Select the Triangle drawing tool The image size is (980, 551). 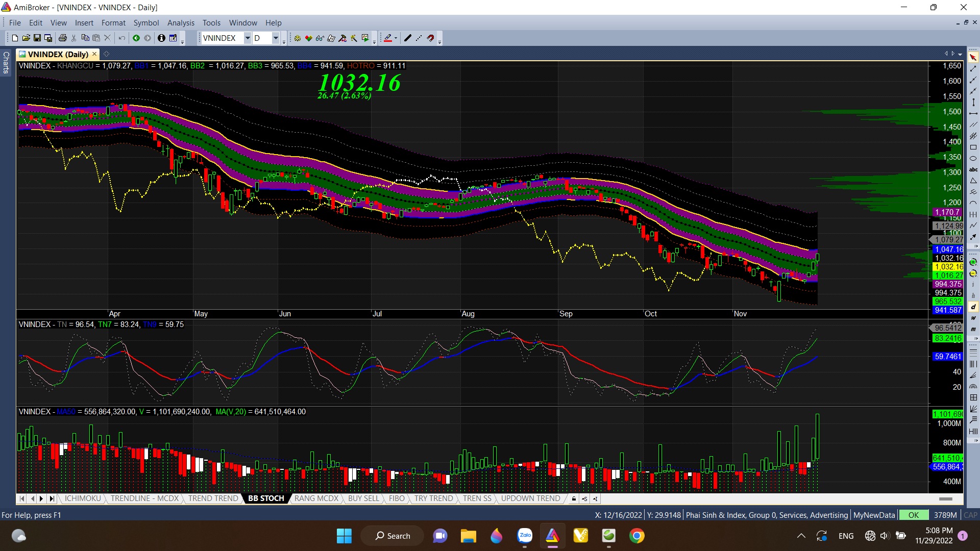pyautogui.click(x=973, y=181)
